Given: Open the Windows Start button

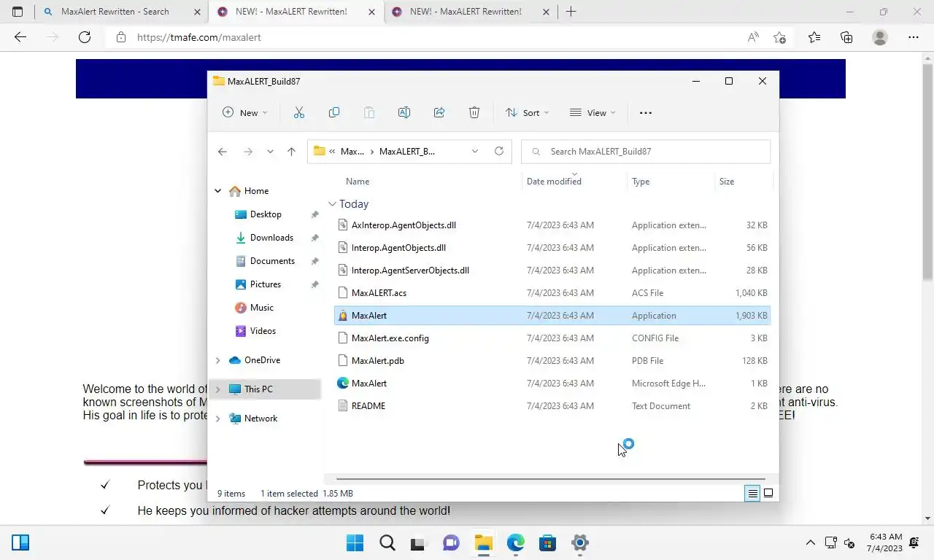Looking at the screenshot, I should (x=355, y=542).
